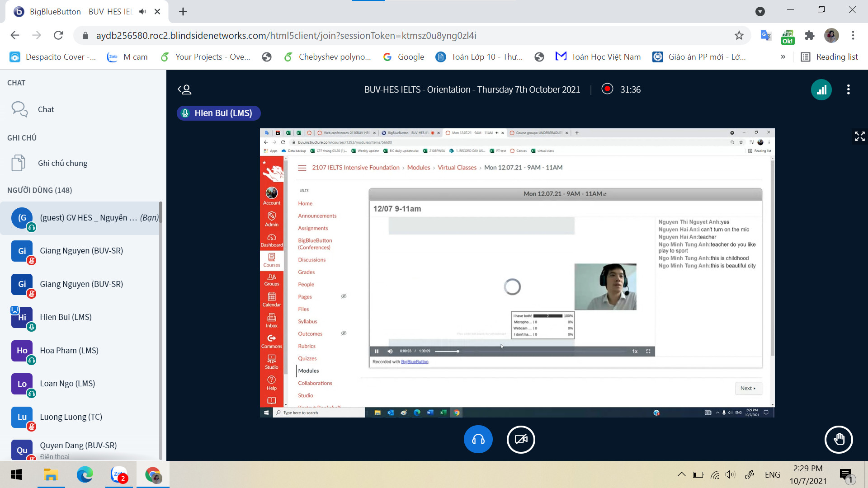
Task: Open the BigBlueButton options menu
Action: 848,89
